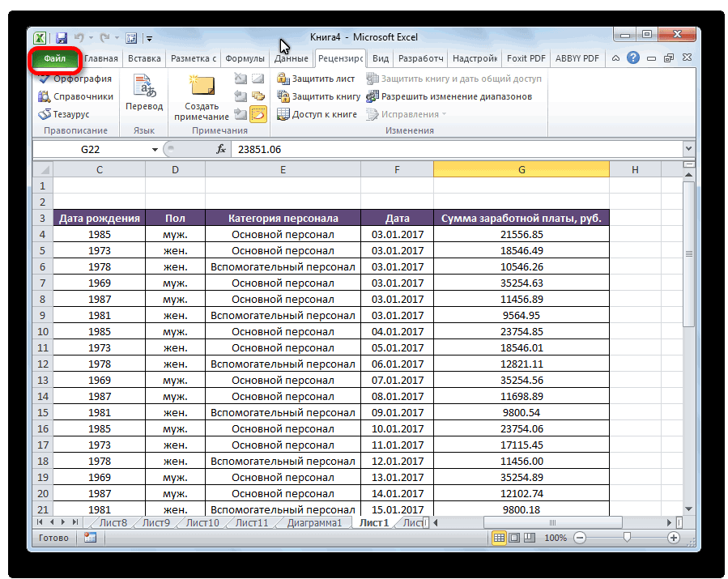Expand the formula bar with chevron
Viewport: 728px width, 579px height.
pos(688,149)
